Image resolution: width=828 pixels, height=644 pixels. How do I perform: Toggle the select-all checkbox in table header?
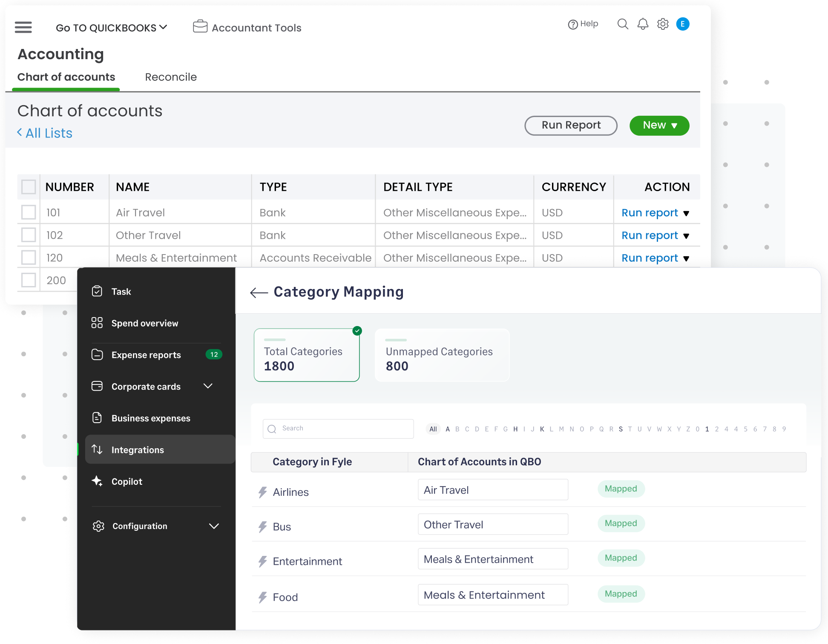click(x=29, y=187)
